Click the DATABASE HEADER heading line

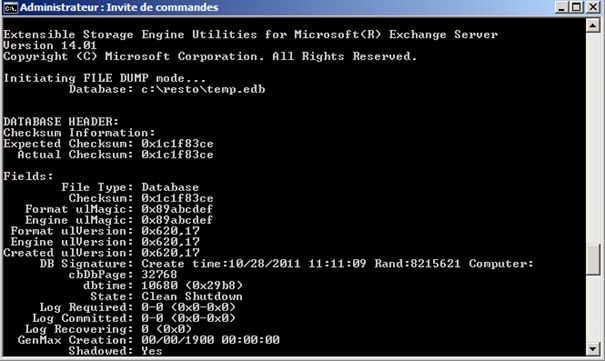pos(61,122)
